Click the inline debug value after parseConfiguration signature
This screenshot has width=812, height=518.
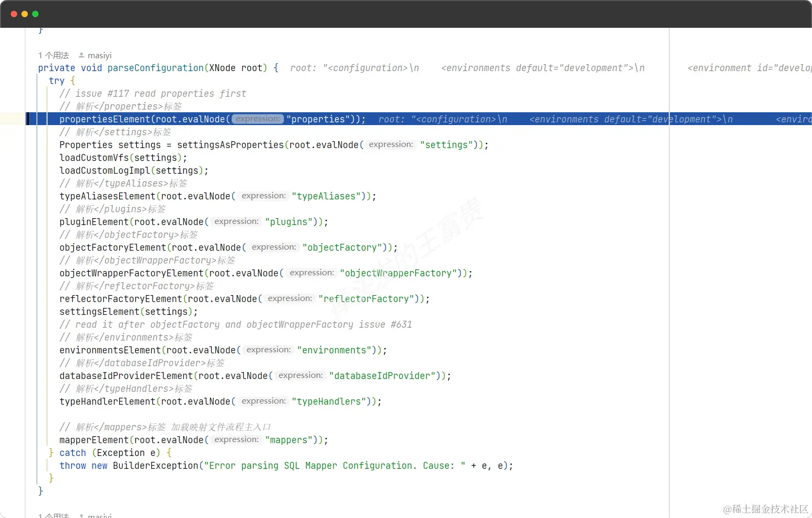click(x=551, y=68)
